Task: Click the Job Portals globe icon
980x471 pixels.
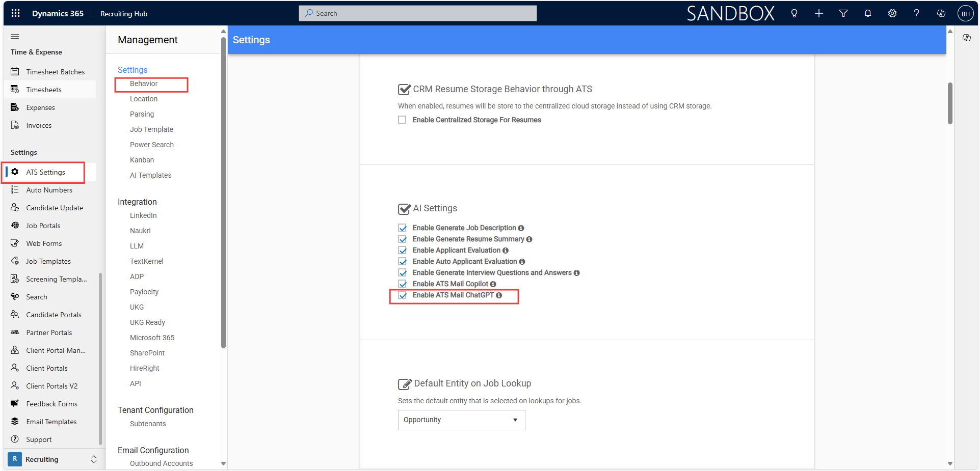Action: 15,226
